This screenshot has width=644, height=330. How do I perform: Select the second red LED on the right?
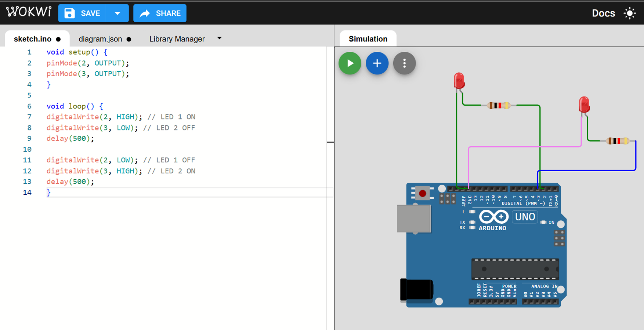(584, 104)
